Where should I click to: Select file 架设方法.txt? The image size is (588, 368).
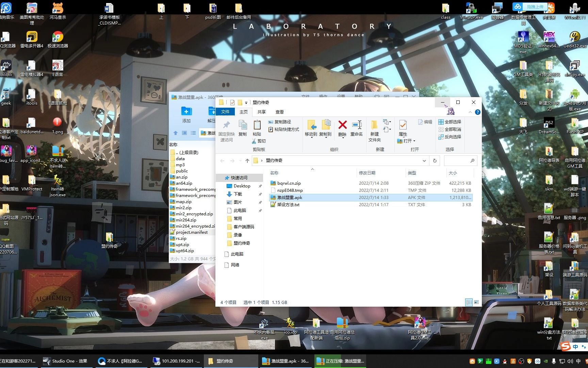coord(371,205)
